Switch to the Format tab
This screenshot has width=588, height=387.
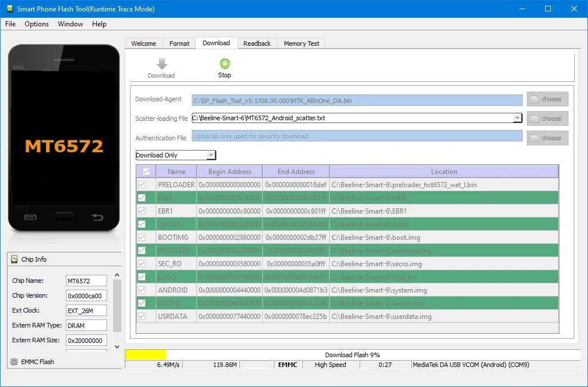click(x=179, y=44)
